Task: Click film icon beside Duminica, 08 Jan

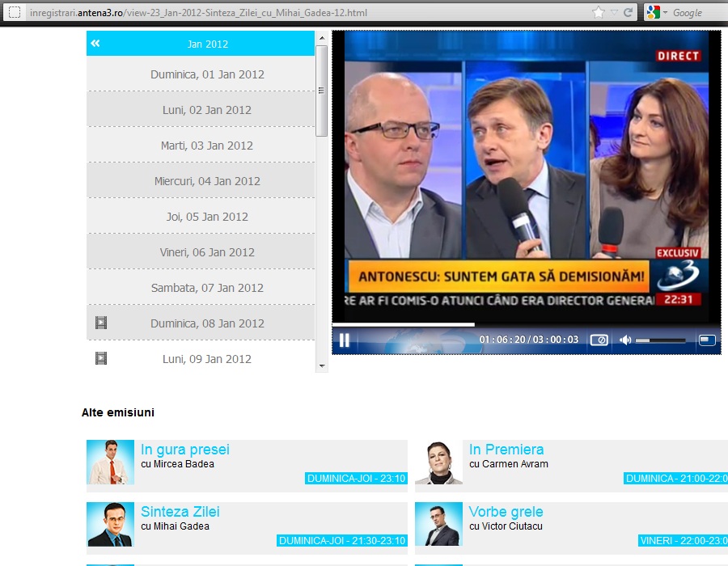Action: [101, 323]
